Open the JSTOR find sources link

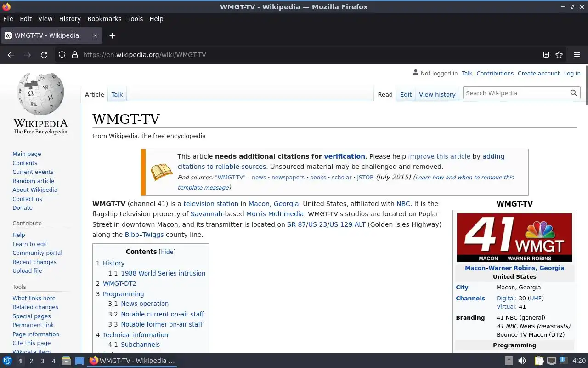tap(365, 178)
